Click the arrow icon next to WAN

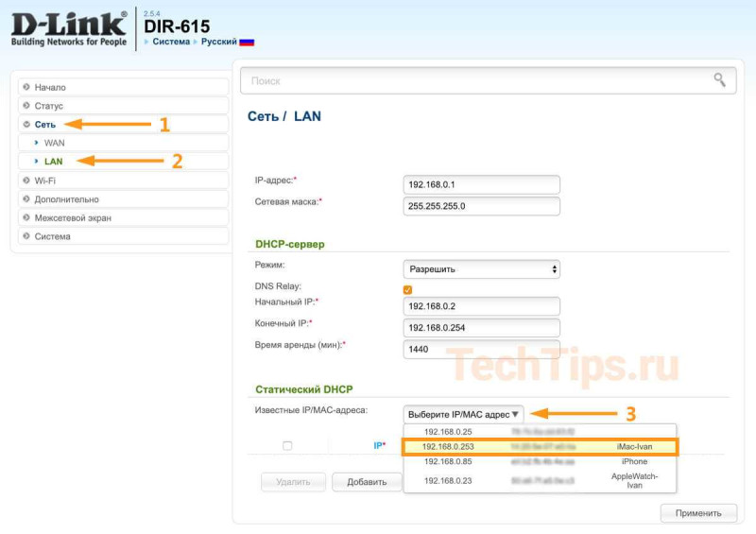[36, 143]
